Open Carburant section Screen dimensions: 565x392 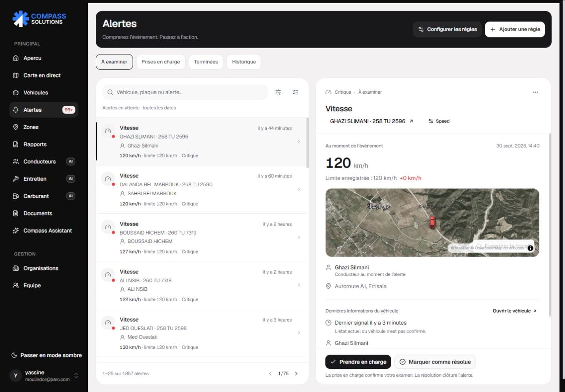point(44,196)
